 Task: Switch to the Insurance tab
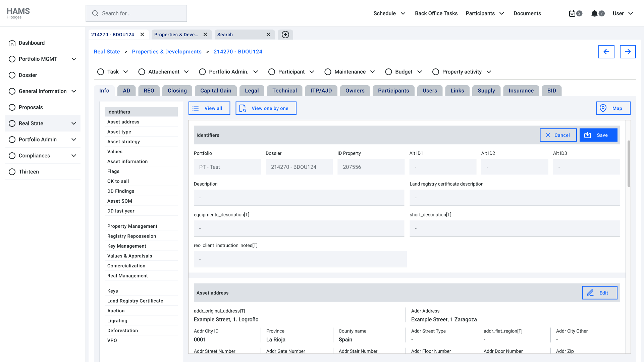tap(521, 91)
